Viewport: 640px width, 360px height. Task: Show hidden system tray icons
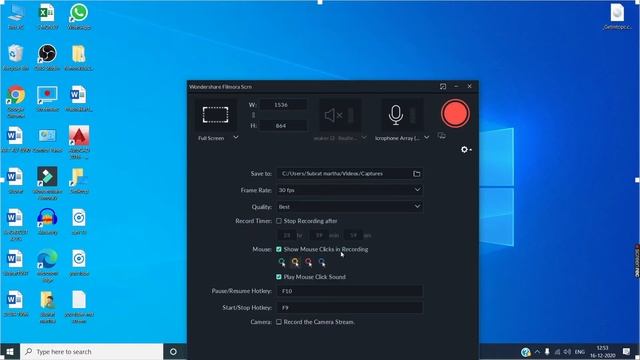point(537,351)
